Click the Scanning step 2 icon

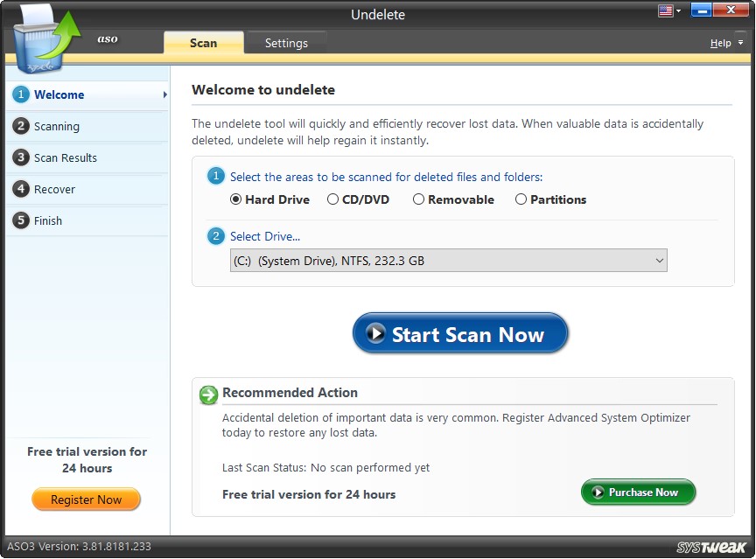pyautogui.click(x=19, y=126)
